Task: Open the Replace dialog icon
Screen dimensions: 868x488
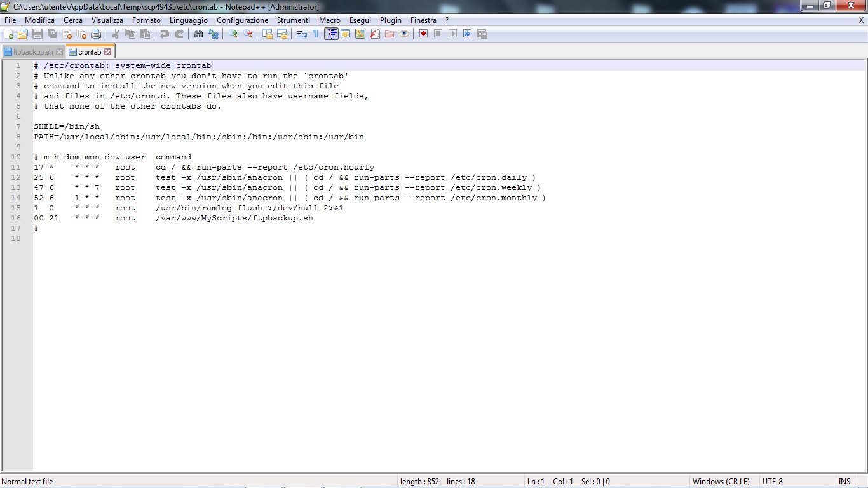Action: point(214,34)
